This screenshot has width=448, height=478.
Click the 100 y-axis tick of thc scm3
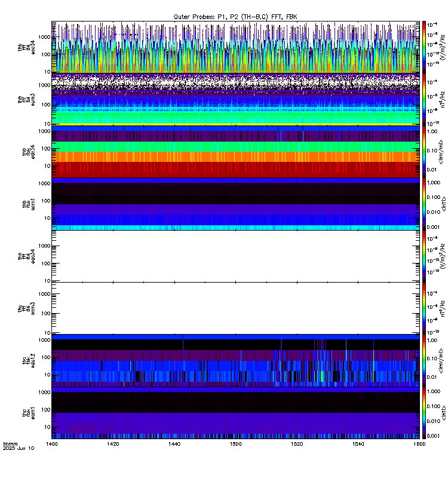(x=46, y=313)
